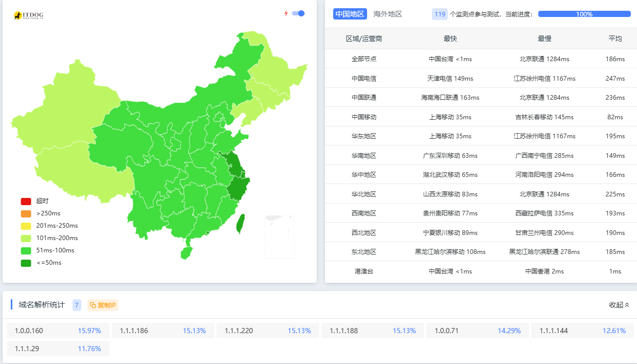This screenshot has height=364, width=637.
Task: Click the 复制IP button
Action: click(x=103, y=305)
